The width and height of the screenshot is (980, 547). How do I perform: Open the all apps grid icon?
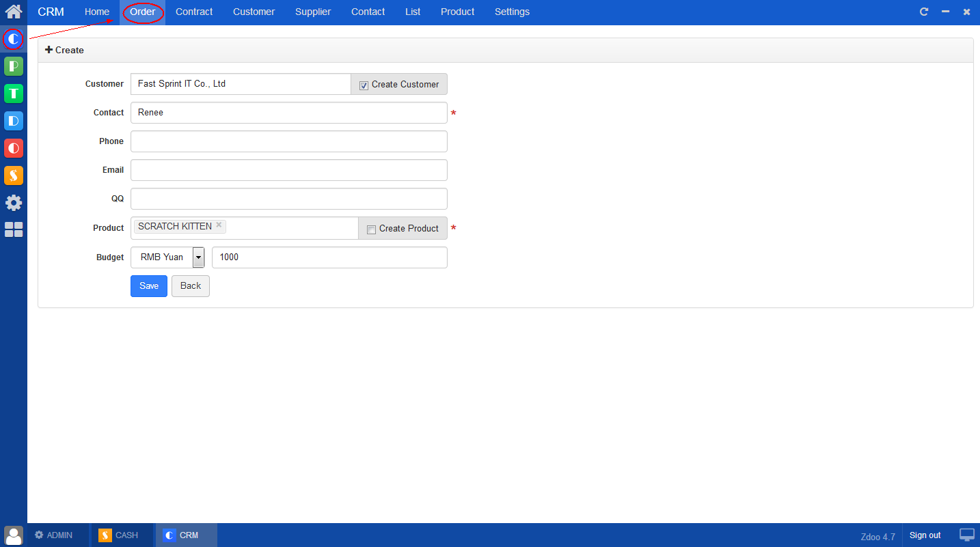14,229
